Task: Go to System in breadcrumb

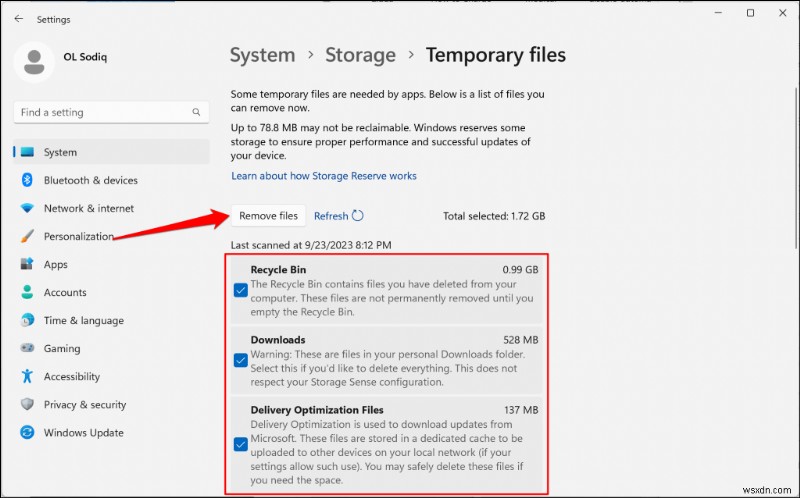Action: pos(262,55)
